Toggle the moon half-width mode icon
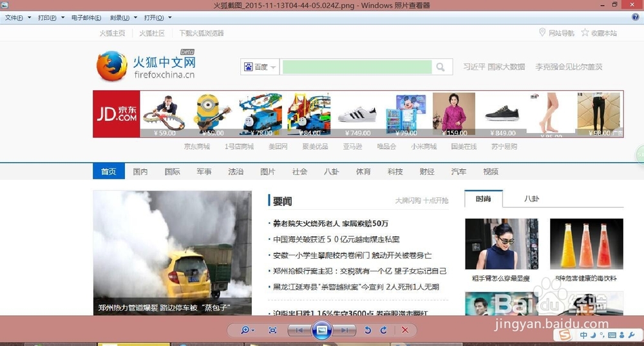Screen dimensions: 644x346 coord(593,335)
